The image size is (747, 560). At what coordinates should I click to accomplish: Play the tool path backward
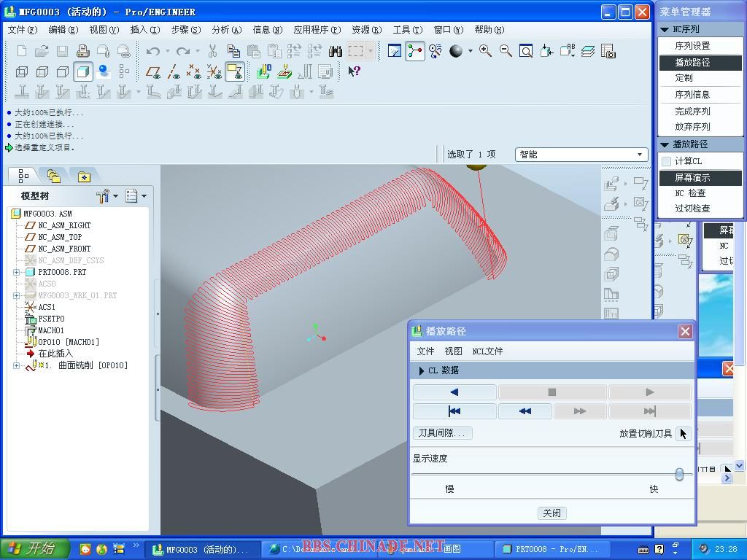pos(454,392)
